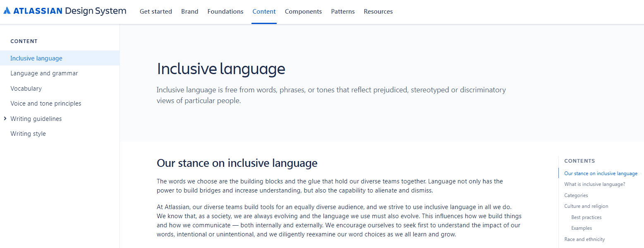This screenshot has width=644, height=248.
Task: Select the Brand tab
Action: point(189,11)
